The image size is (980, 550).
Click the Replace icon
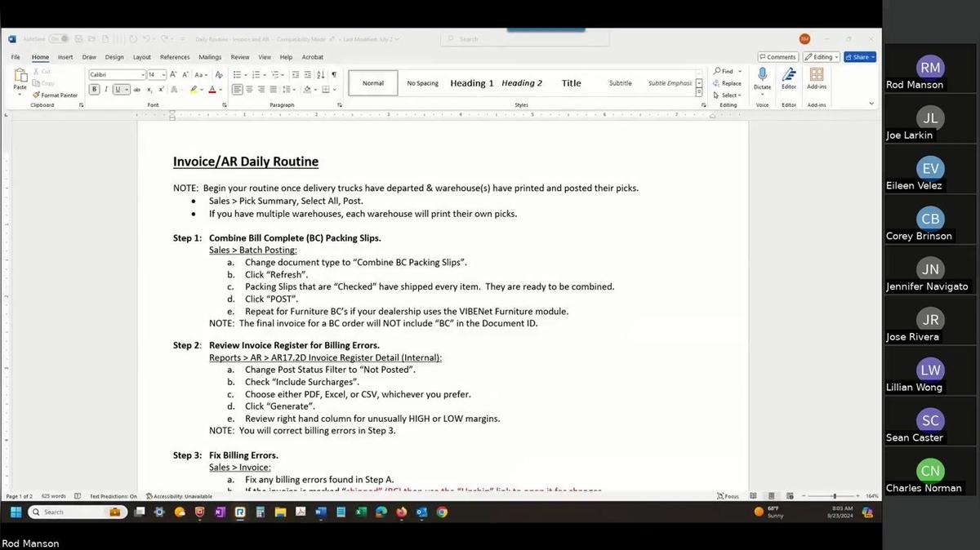coord(715,82)
